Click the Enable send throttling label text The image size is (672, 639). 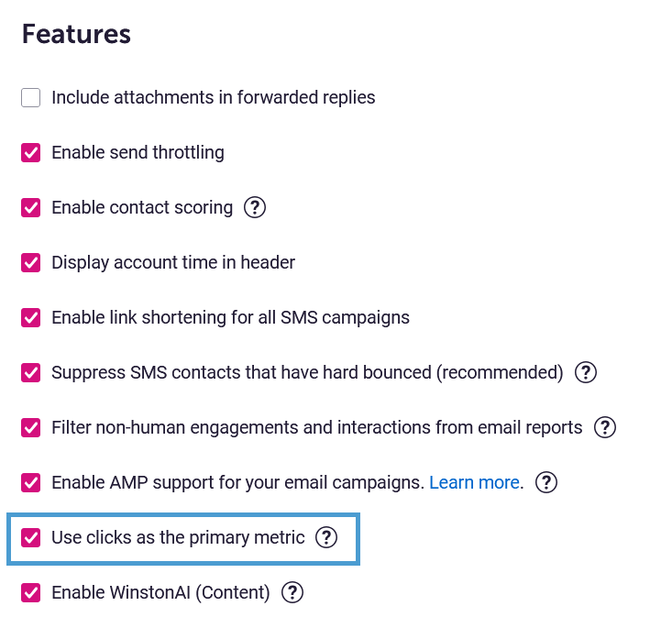coord(138,152)
